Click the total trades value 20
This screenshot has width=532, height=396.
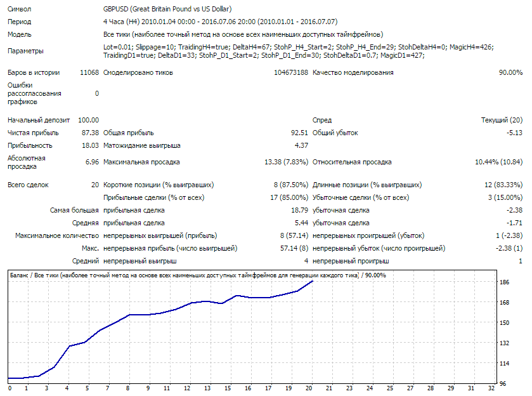click(95, 185)
